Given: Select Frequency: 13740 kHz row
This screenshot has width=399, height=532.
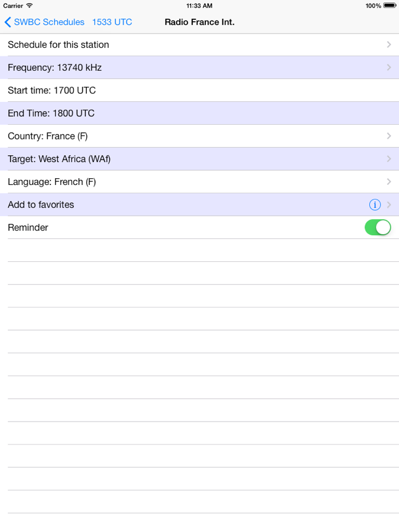Looking at the screenshot, I should (x=200, y=68).
